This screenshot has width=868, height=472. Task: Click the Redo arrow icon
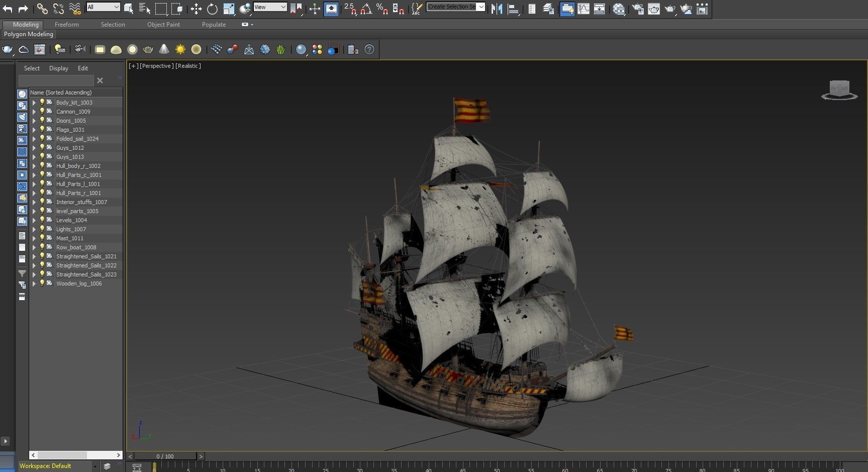pos(23,9)
